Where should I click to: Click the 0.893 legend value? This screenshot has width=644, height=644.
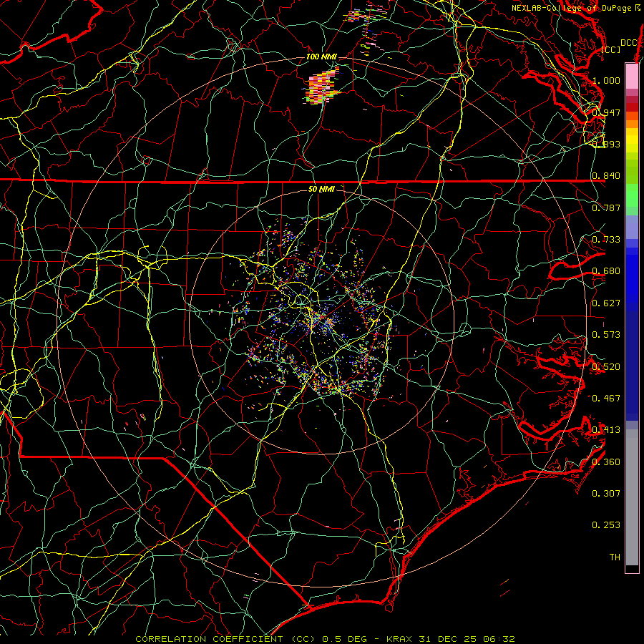pyautogui.click(x=606, y=144)
